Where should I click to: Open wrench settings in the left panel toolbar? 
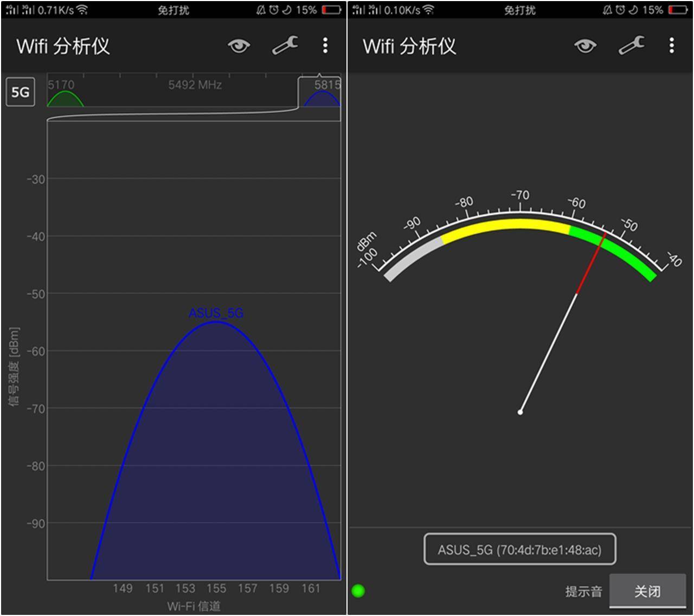click(284, 46)
